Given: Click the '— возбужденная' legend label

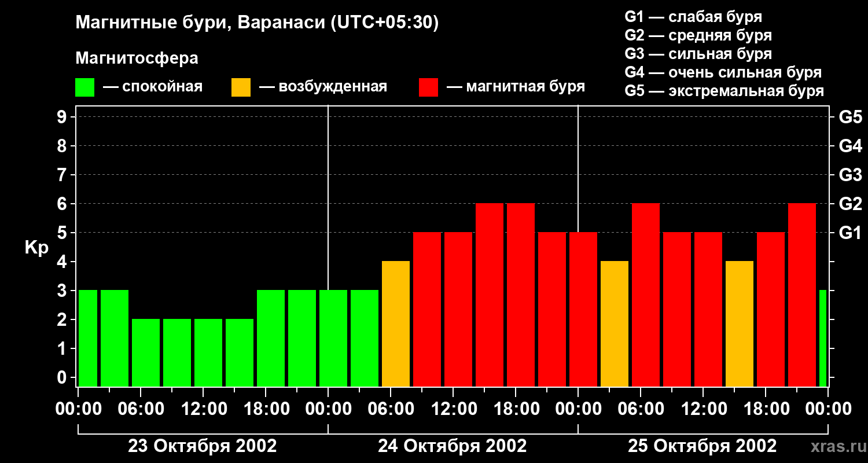Looking at the screenshot, I should (323, 87).
